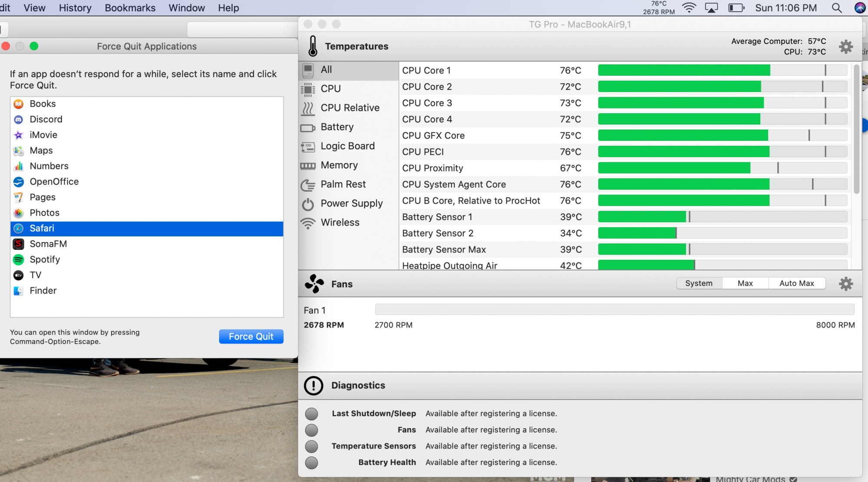Select CPU B Core, Relative to ProcHot row

[625, 200]
